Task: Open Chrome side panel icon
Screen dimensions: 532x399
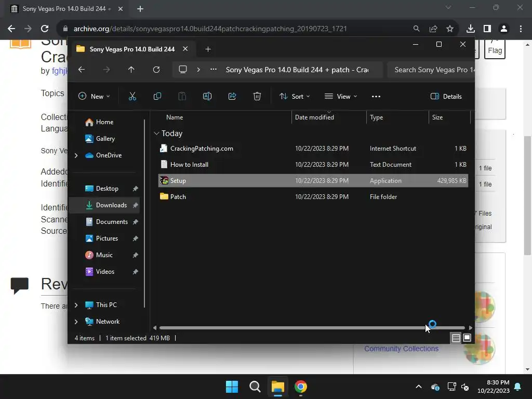Action: [487, 29]
